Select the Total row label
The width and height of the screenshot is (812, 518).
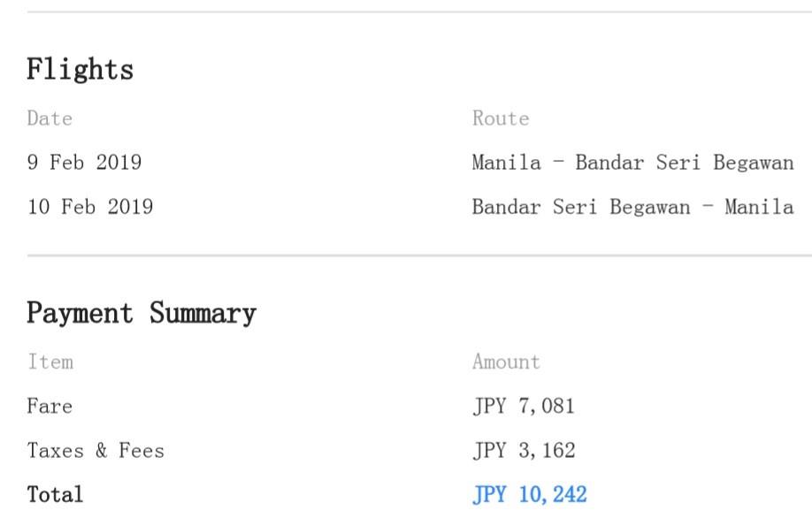(x=55, y=495)
